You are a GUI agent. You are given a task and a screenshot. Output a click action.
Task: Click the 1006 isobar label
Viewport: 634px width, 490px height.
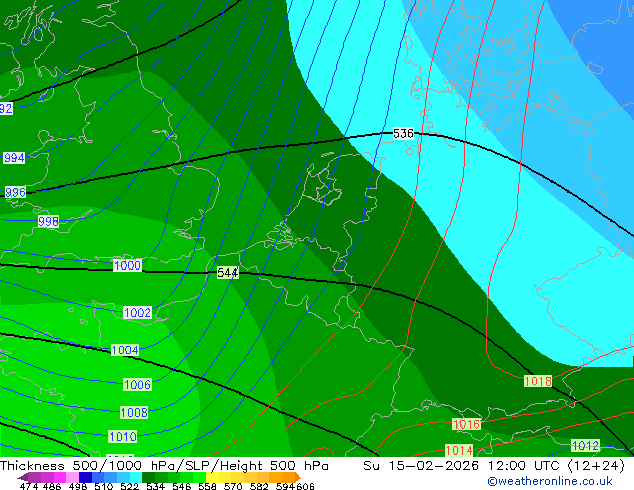coord(137,384)
